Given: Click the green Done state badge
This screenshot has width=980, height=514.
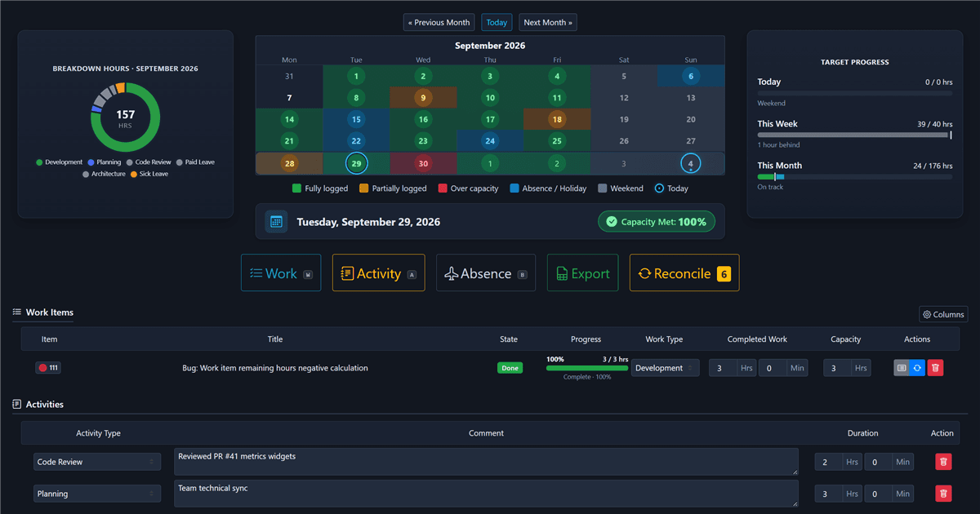Looking at the screenshot, I should click(510, 368).
